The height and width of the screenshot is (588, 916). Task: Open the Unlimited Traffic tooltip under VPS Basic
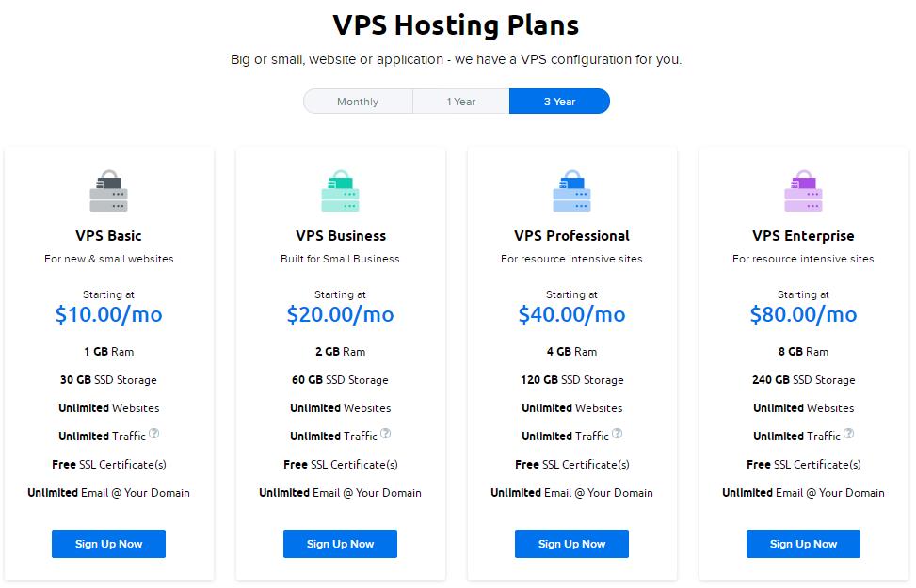(x=153, y=433)
